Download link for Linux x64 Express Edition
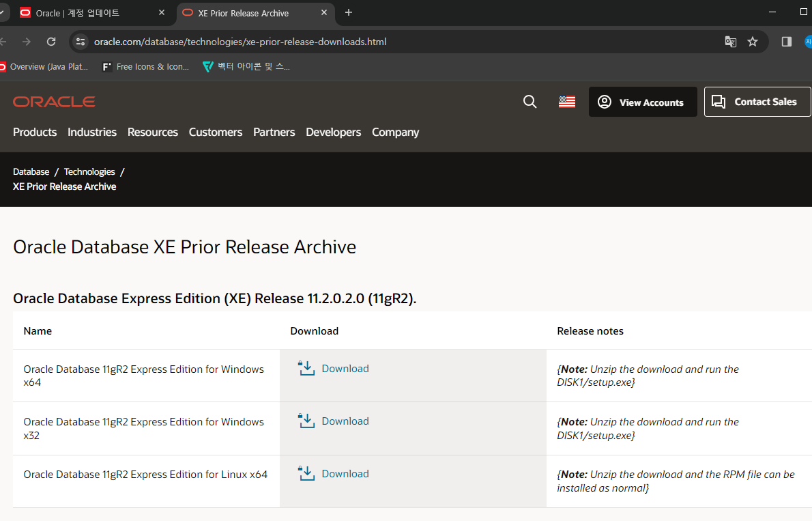This screenshot has height=521, width=812. click(345, 473)
